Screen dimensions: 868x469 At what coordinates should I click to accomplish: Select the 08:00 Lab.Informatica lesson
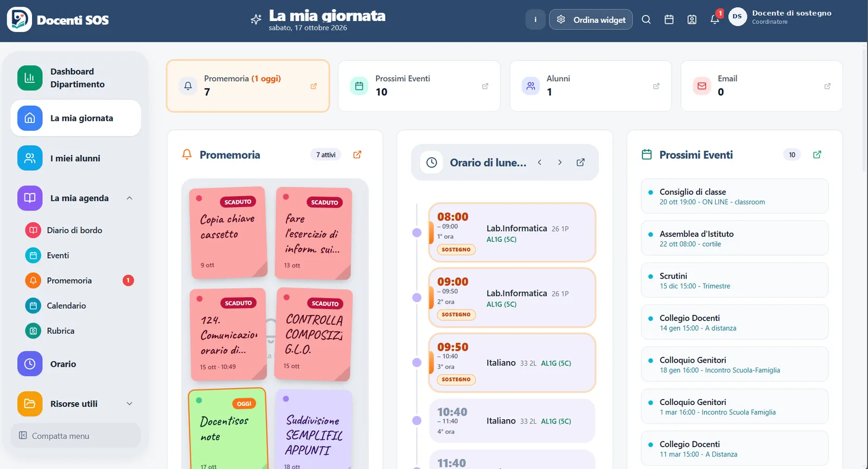pos(512,233)
